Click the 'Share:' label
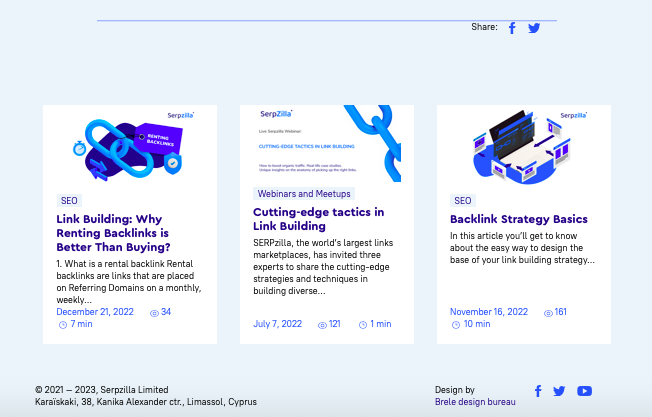Screen dimensions: 652x417 click(x=484, y=27)
